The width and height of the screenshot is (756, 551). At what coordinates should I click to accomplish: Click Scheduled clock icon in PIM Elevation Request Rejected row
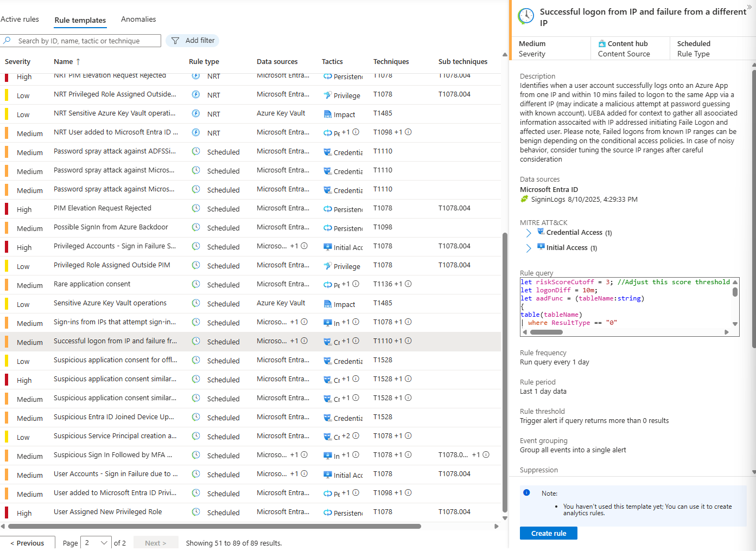[x=196, y=208]
